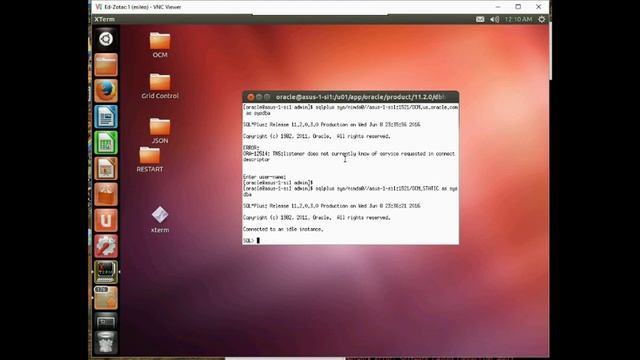This screenshot has height=360, width=640.
Task: Open the Grid Control desktop folder
Action: [x=160, y=86]
